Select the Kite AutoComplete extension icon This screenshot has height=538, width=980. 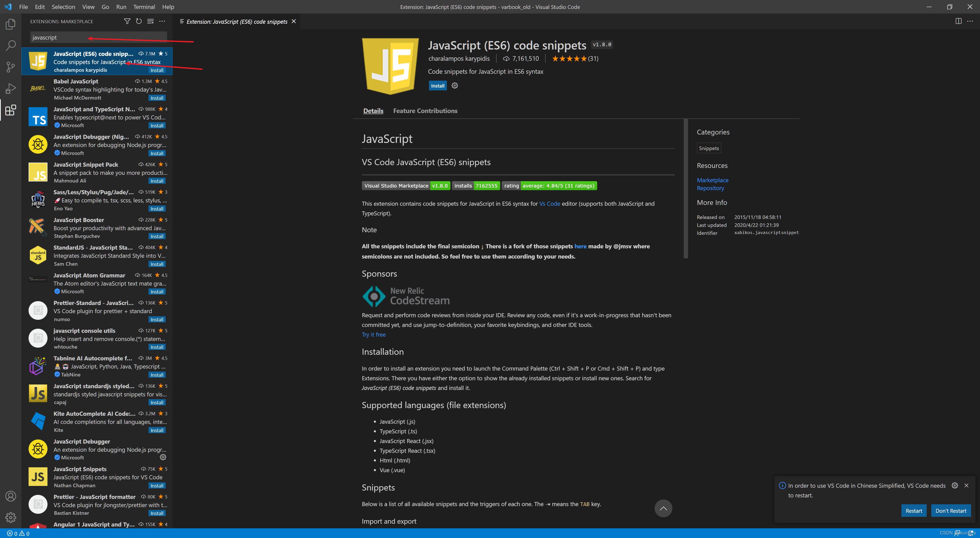(x=38, y=421)
